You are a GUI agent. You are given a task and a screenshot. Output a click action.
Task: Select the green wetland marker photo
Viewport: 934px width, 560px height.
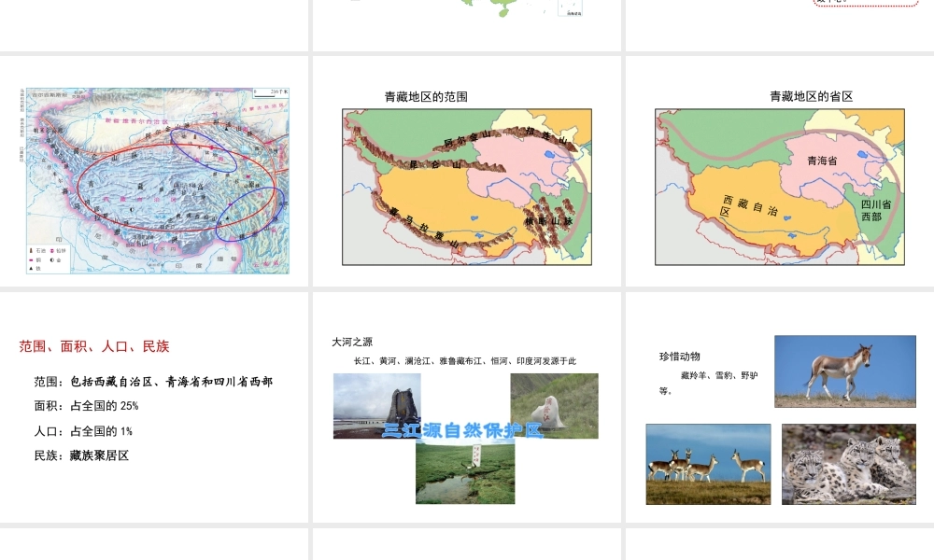pyautogui.click(x=465, y=471)
